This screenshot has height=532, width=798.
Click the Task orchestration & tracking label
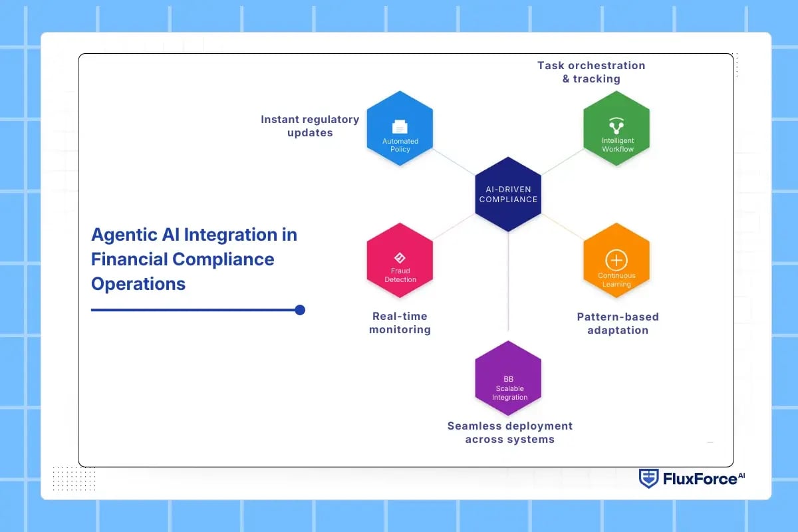point(591,72)
